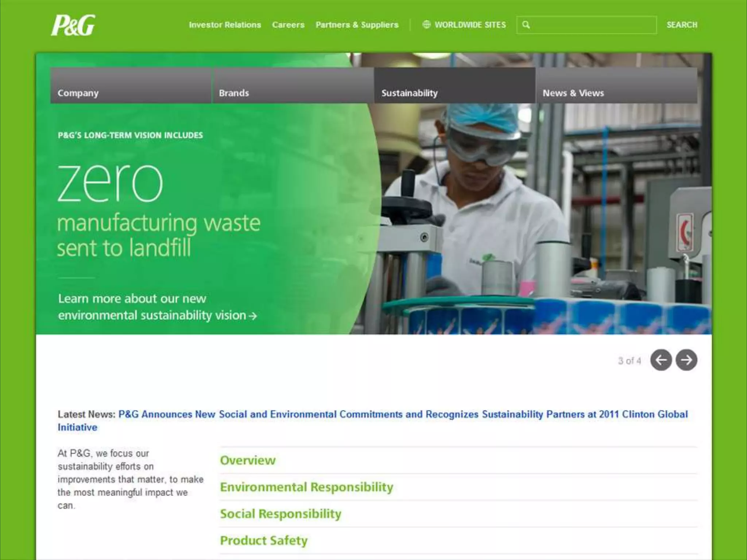This screenshot has width=747, height=560.
Task: Expand the Overview section
Action: (x=248, y=460)
